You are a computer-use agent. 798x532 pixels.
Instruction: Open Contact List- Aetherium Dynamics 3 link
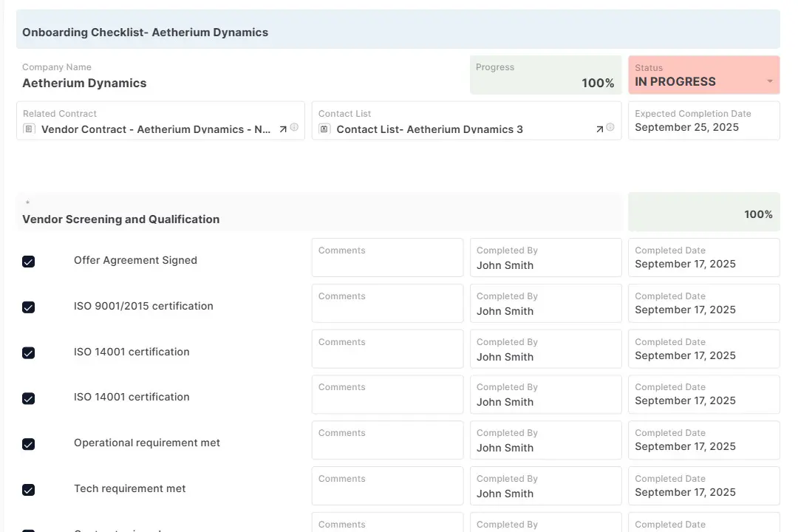click(429, 128)
